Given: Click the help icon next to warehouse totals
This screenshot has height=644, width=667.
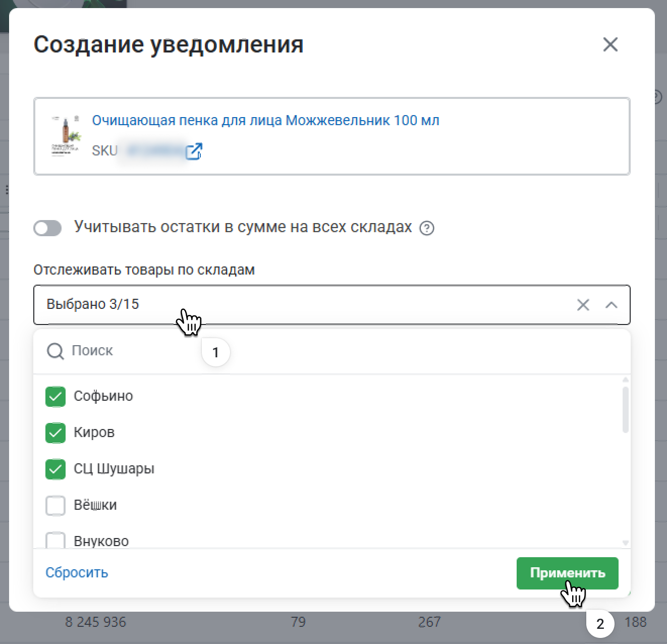Looking at the screenshot, I should coord(427,228).
